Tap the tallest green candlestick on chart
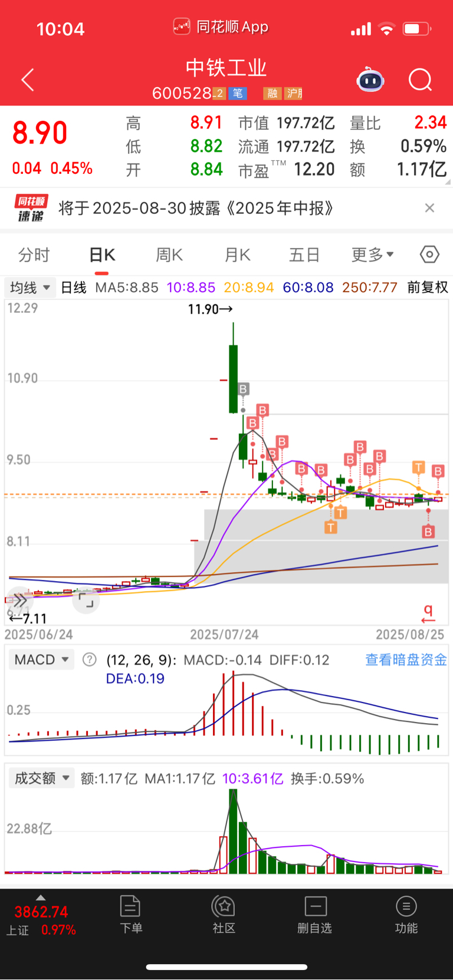The height and width of the screenshot is (980, 453). [x=234, y=378]
